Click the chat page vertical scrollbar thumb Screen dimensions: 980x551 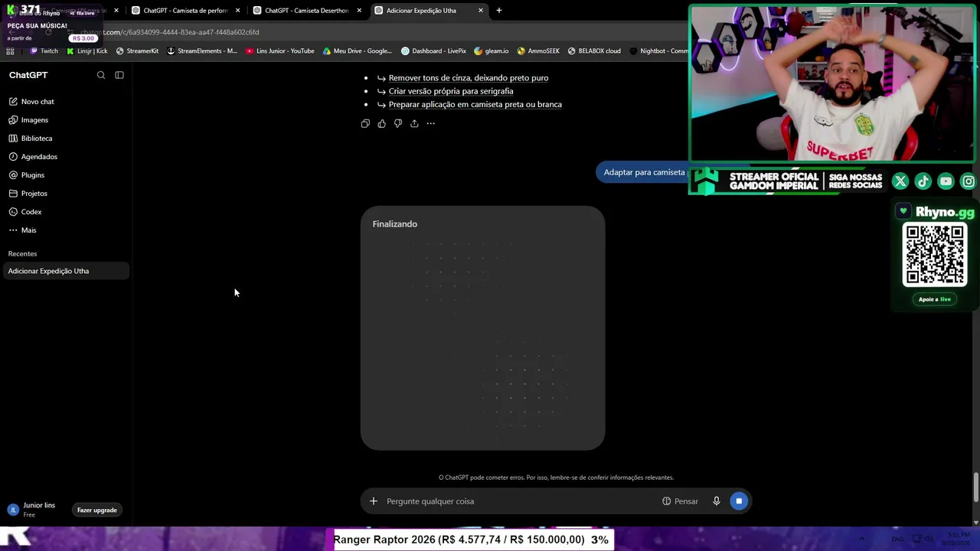coord(975,487)
